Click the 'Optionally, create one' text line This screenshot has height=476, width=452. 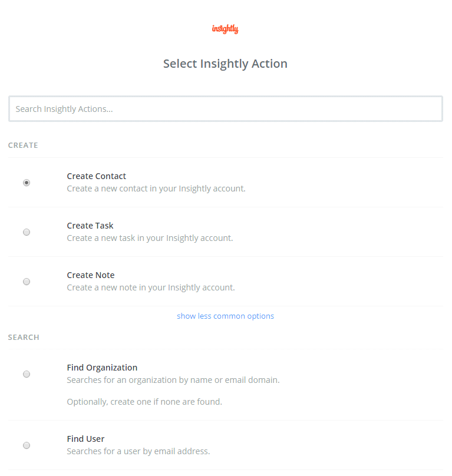click(x=144, y=402)
